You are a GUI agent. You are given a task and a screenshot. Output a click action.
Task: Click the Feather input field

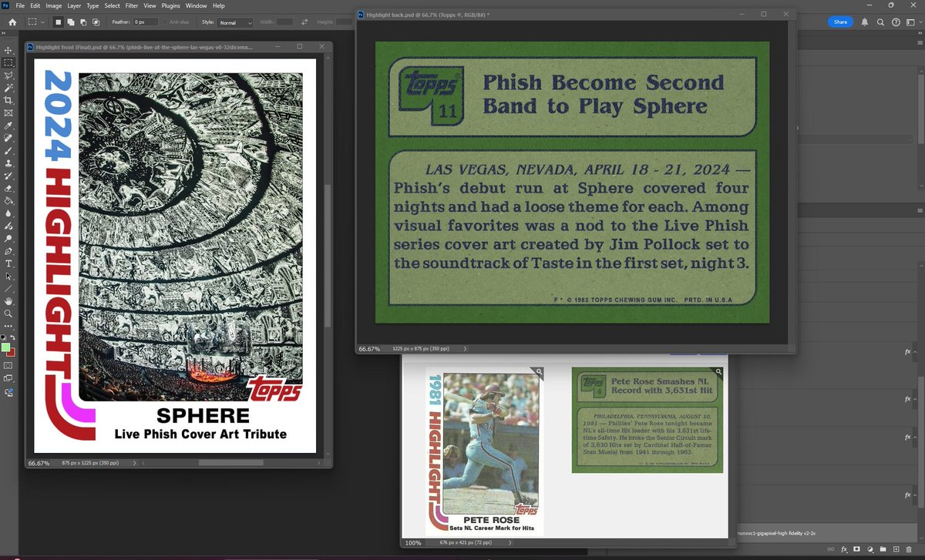(x=147, y=22)
